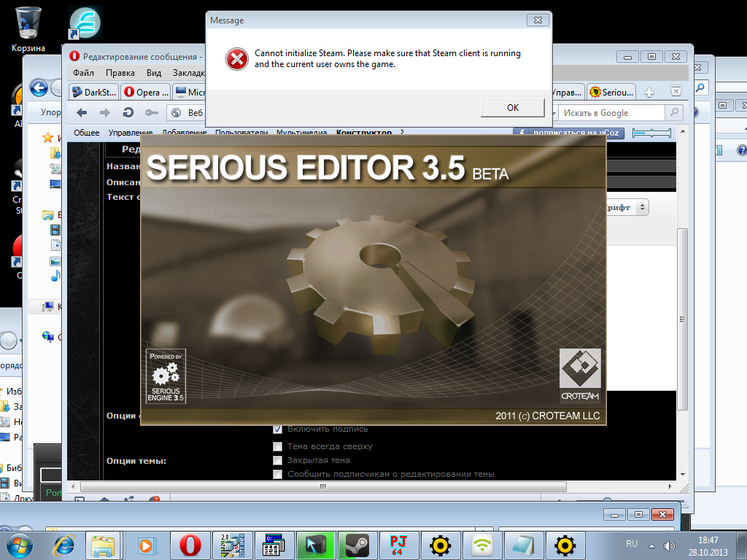The image size is (747, 560).
Task: Click the Искать в Google search field
Action: click(613, 113)
